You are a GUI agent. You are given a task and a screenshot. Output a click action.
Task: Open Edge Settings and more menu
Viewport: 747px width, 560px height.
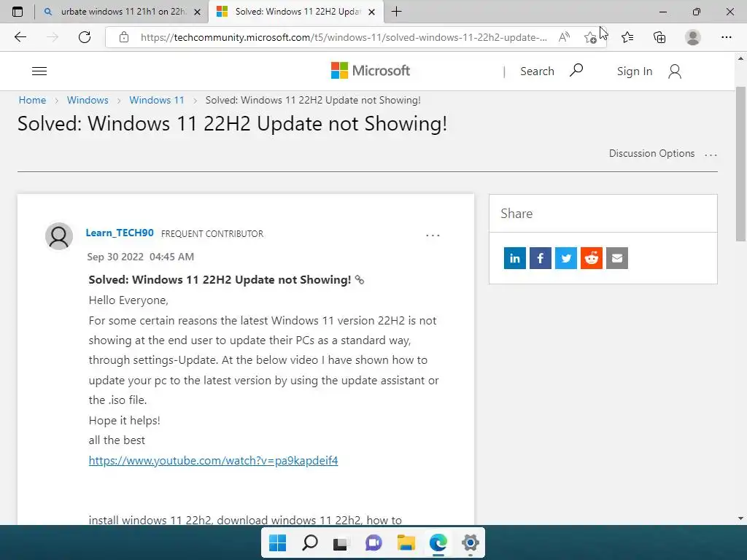point(726,37)
